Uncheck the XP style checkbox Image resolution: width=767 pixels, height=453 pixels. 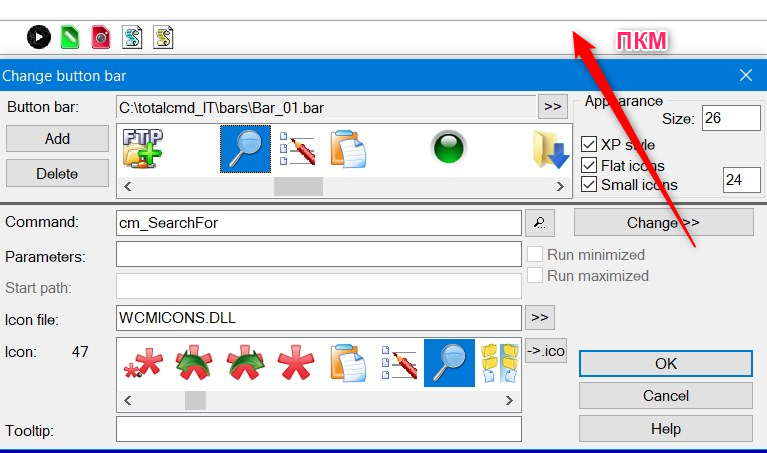(x=589, y=144)
